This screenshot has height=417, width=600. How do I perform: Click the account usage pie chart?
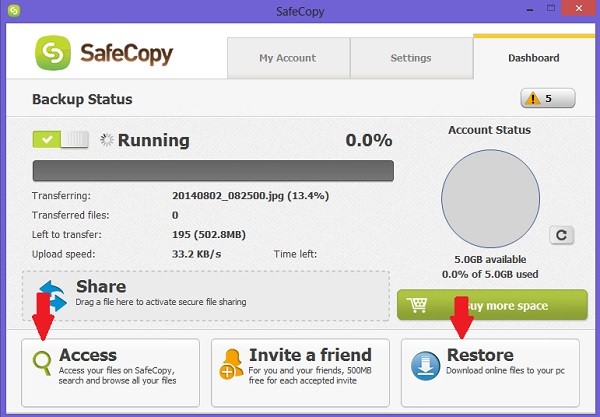click(491, 199)
